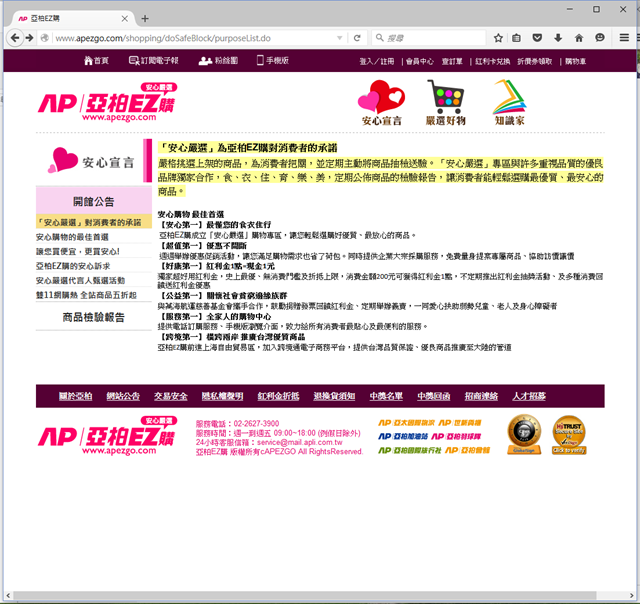
Task: Click the 服務電話：02-2627-3900 text
Action: [238, 424]
